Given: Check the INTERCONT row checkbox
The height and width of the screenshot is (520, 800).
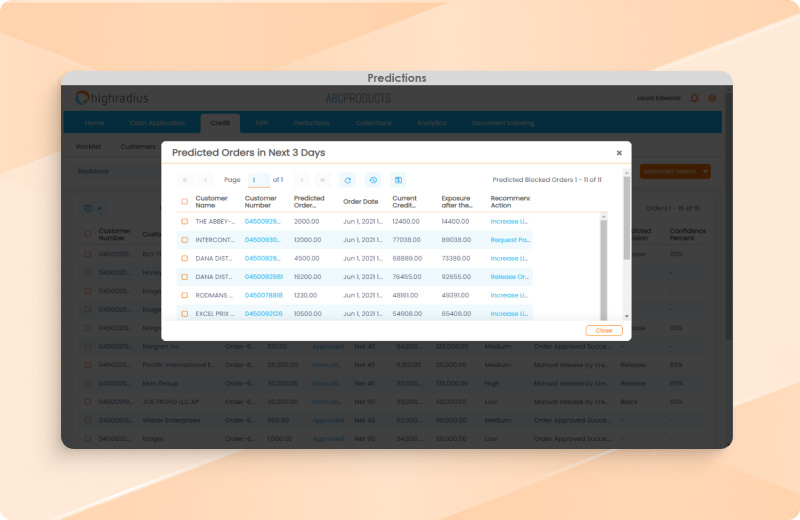Looking at the screenshot, I should pyautogui.click(x=185, y=240).
